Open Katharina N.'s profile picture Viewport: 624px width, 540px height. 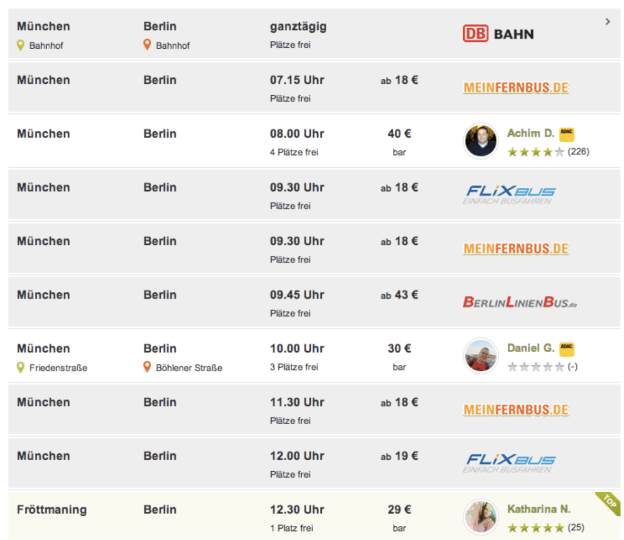tap(481, 516)
